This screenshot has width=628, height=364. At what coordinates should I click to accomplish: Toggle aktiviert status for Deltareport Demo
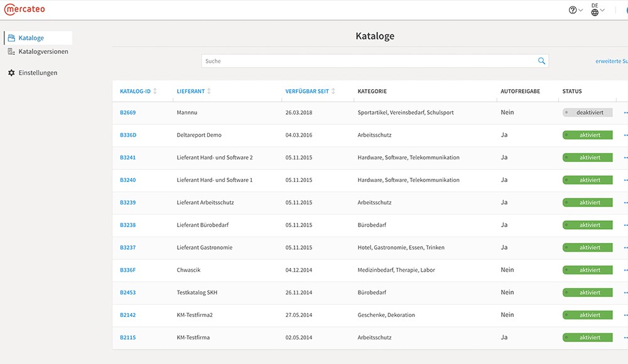(x=587, y=135)
